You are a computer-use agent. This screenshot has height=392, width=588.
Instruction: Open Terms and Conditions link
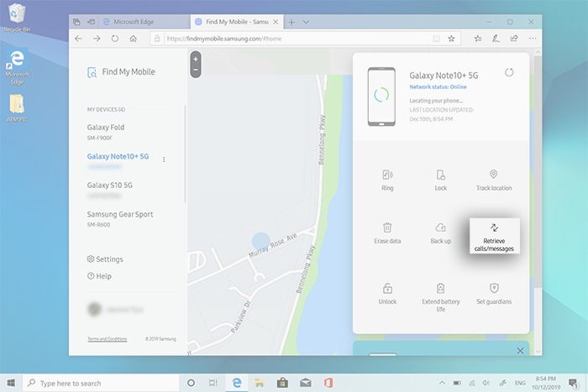coord(108,339)
